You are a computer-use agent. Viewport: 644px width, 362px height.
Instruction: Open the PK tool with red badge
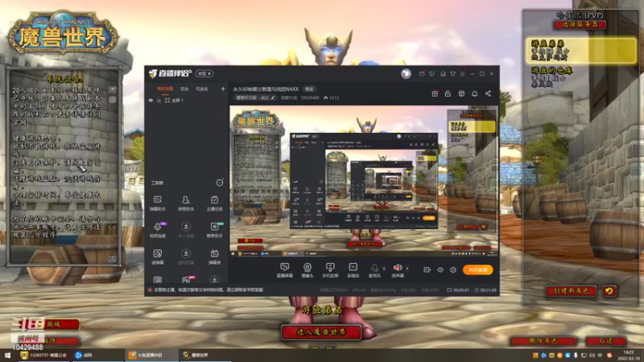click(187, 280)
